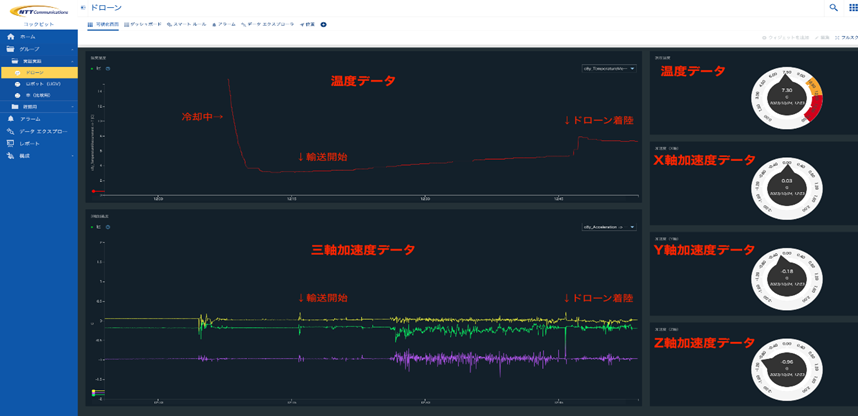Viewport: 858px width, 416px height.
Task: Switch to the データ エクスプローラ tab
Action: coord(268,25)
